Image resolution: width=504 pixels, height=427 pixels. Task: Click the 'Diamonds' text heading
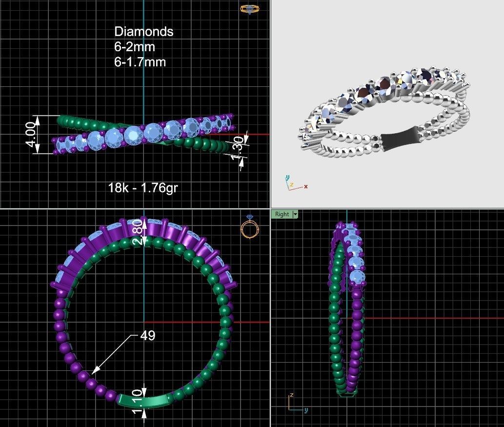(143, 32)
